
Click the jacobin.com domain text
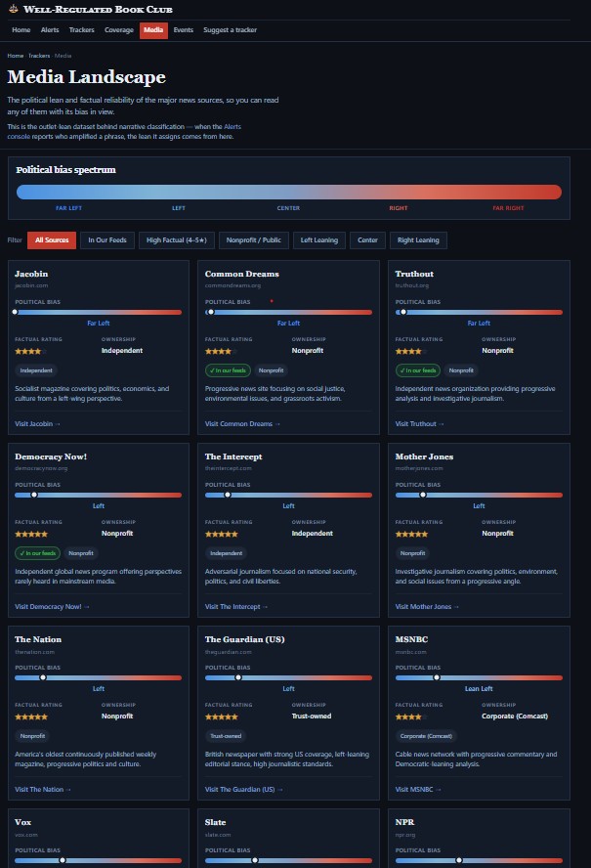tap(31, 285)
